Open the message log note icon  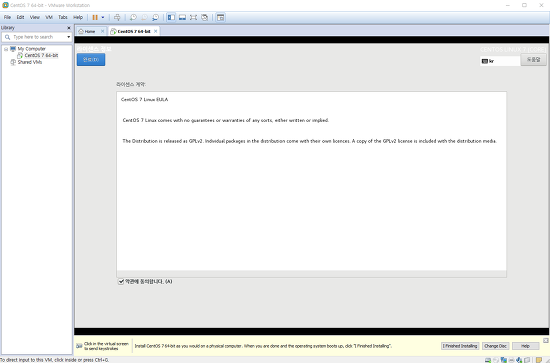tap(539, 360)
